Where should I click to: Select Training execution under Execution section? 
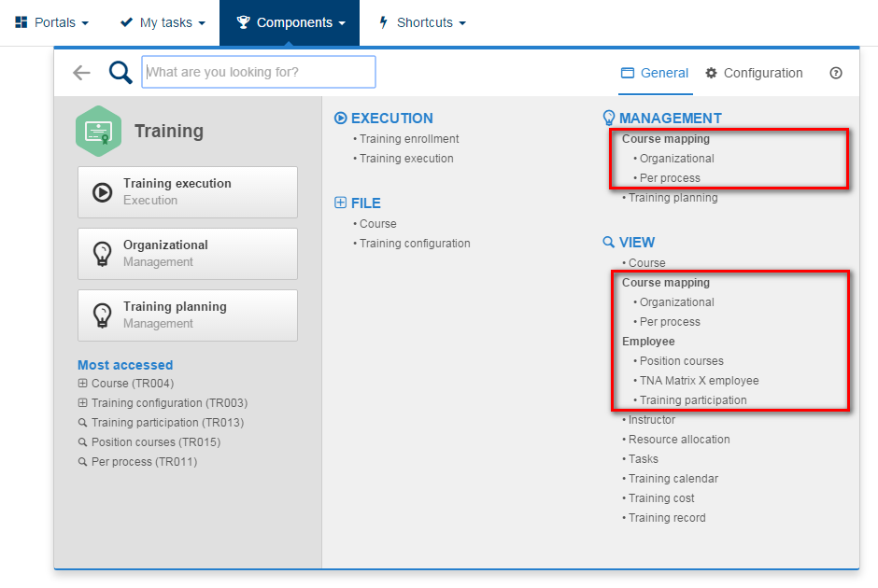point(406,159)
